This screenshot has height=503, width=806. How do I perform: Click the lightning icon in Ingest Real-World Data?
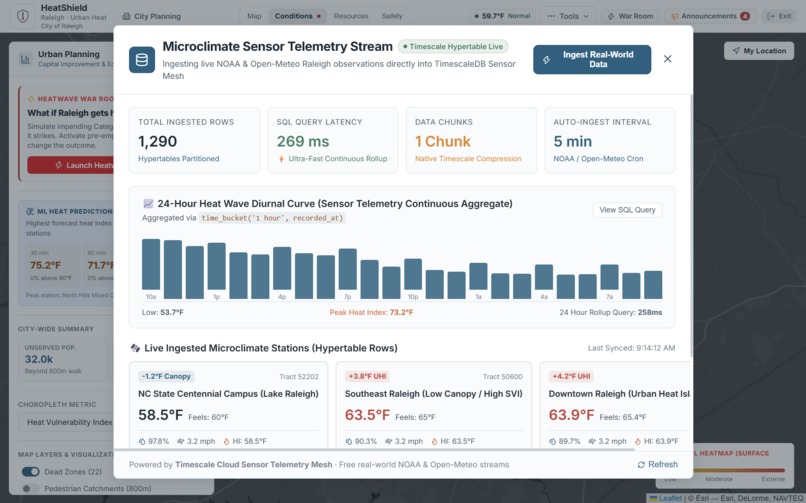click(546, 60)
